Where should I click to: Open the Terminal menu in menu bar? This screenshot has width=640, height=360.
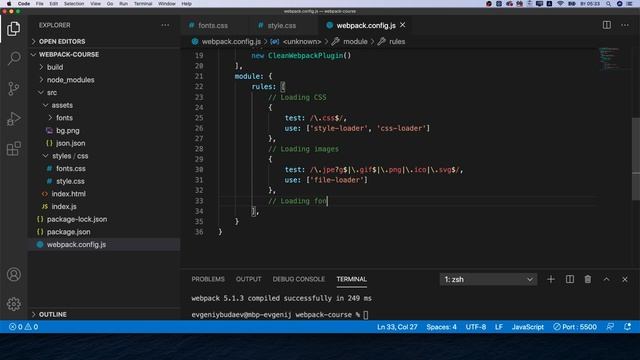coord(143,4)
